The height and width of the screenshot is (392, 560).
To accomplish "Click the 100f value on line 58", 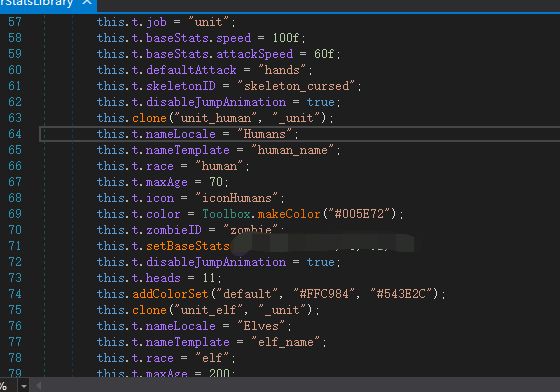I will 286,38.
